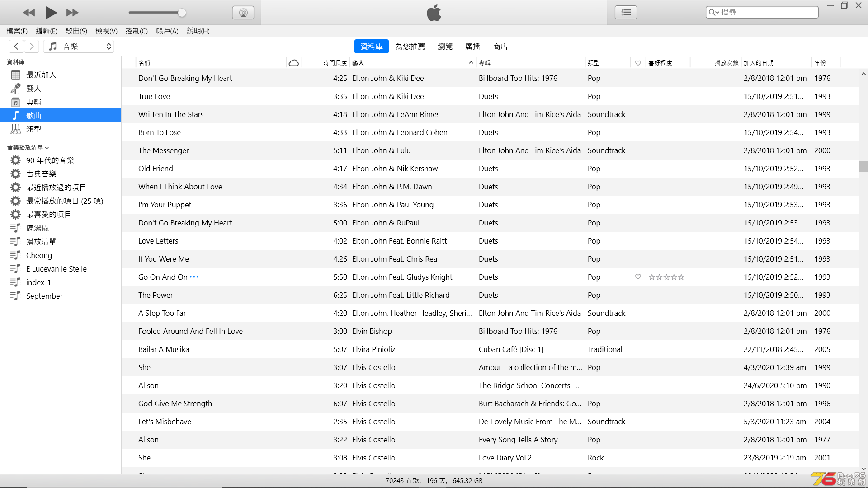Open the 帳戶(A) menu
This screenshot has height=488, width=868.
(167, 31)
